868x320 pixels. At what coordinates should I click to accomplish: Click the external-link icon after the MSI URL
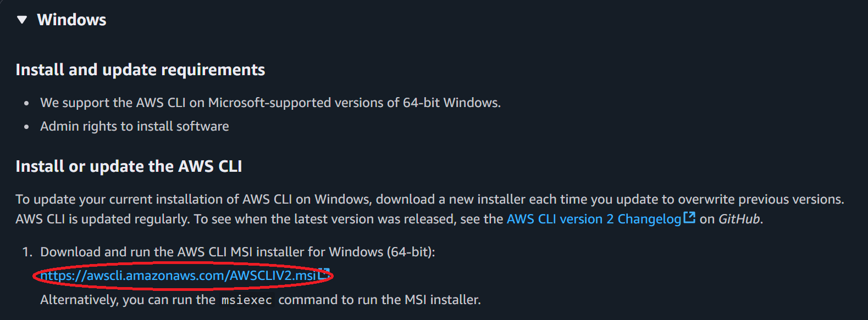pos(324,274)
